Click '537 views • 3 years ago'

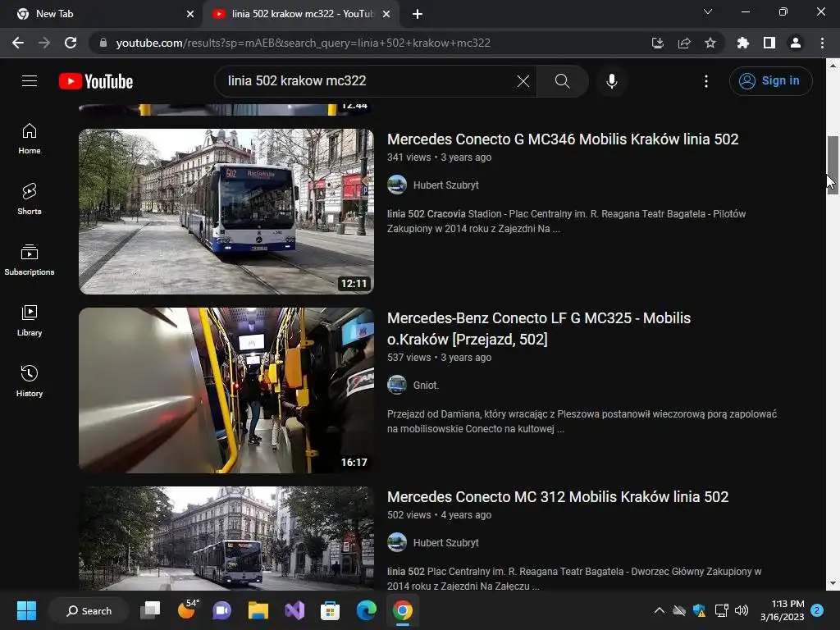(440, 358)
